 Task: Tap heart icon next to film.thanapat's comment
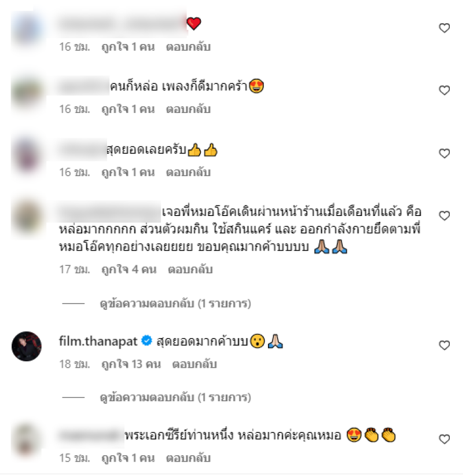pyautogui.click(x=444, y=345)
